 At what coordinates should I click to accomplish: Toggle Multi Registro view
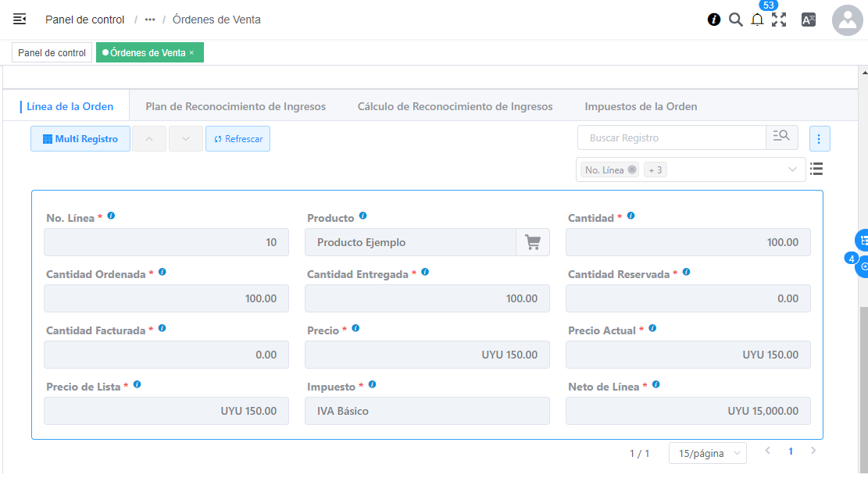[80, 139]
